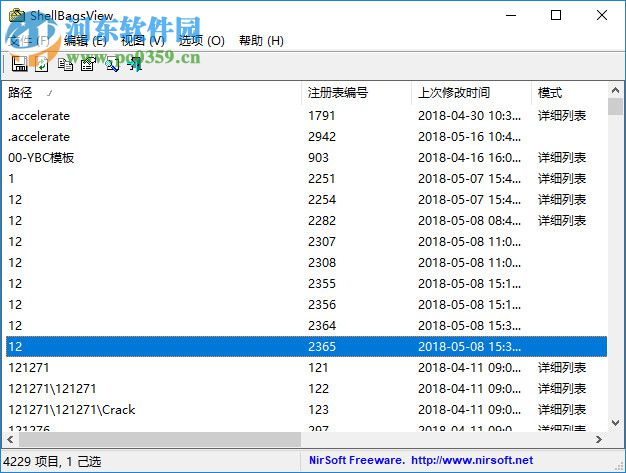Open the www.nirsoft.net link
Image resolution: width=626 pixels, height=473 pixels.
[472, 460]
